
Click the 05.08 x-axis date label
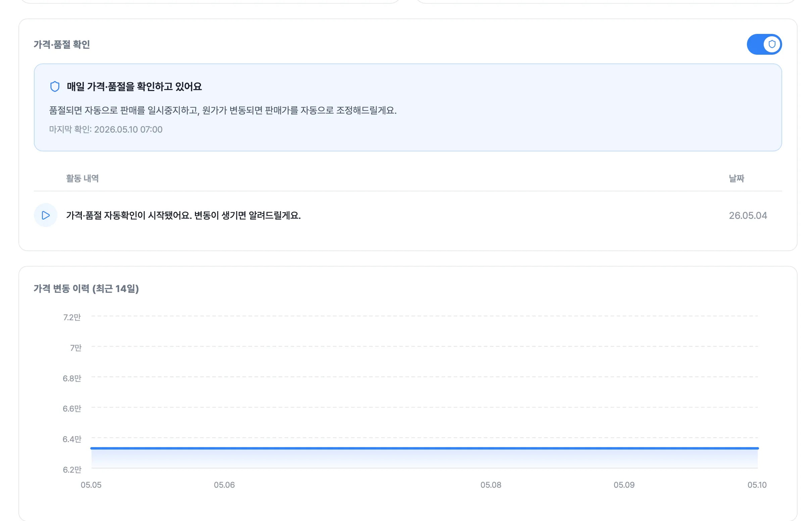pos(491,485)
